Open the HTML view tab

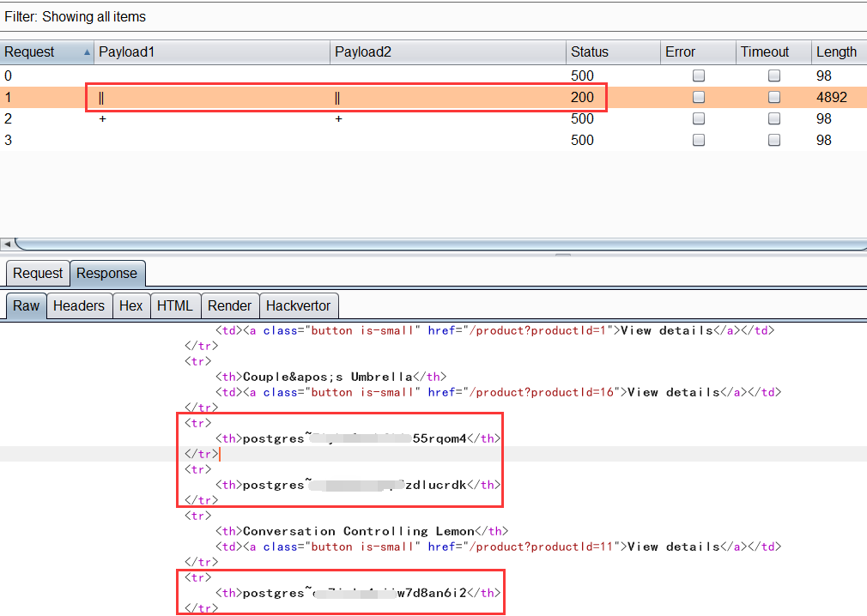tap(175, 305)
